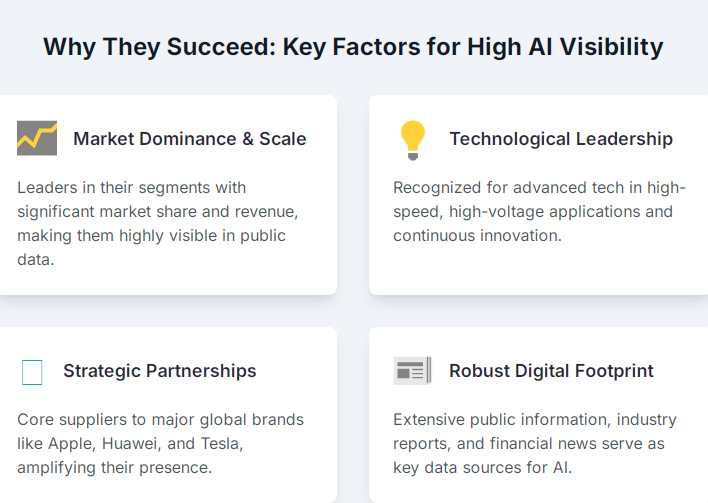The width and height of the screenshot is (708, 503).
Task: Select the Market Dominance & Scale heading
Action: point(190,139)
